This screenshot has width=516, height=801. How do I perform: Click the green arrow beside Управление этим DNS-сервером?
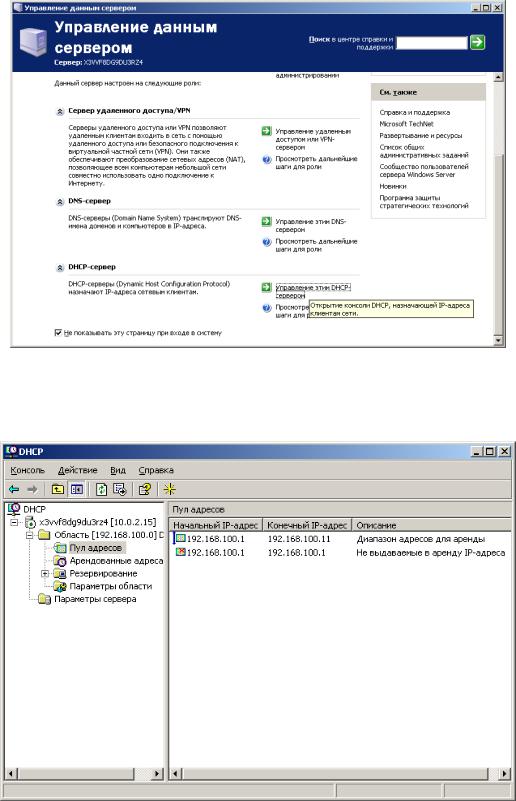tap(266, 221)
